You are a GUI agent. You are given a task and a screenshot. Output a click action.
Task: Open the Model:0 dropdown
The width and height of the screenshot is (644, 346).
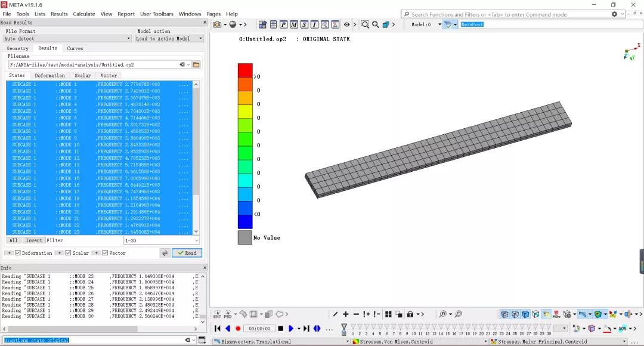click(x=439, y=24)
